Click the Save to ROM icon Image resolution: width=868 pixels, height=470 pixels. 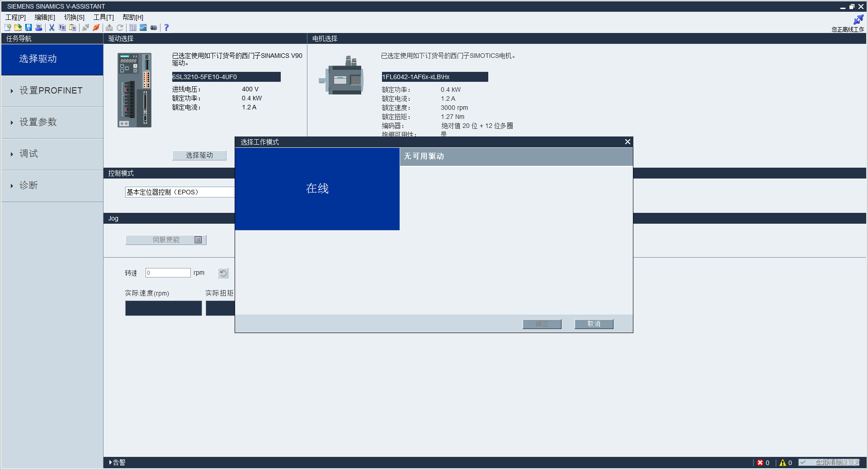109,28
